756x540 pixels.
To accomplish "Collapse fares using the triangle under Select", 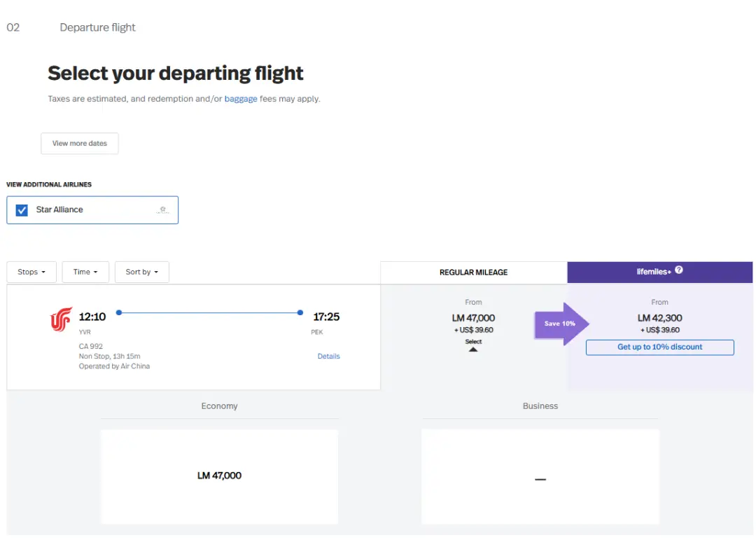I will coord(473,349).
